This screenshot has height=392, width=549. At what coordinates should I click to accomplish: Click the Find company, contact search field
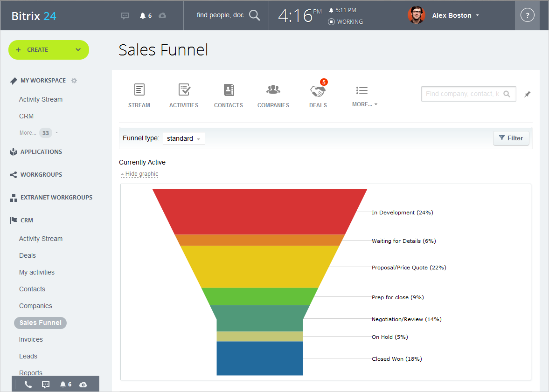coord(462,94)
